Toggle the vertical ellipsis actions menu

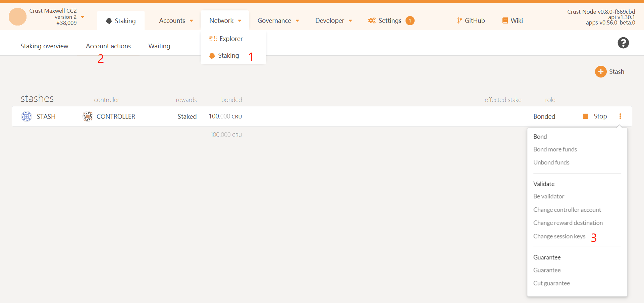(620, 116)
